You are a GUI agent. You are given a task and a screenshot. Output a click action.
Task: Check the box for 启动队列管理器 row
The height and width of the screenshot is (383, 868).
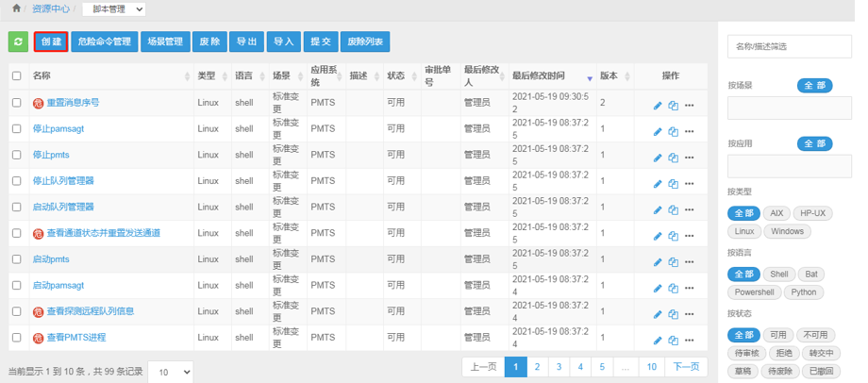pyautogui.click(x=17, y=207)
